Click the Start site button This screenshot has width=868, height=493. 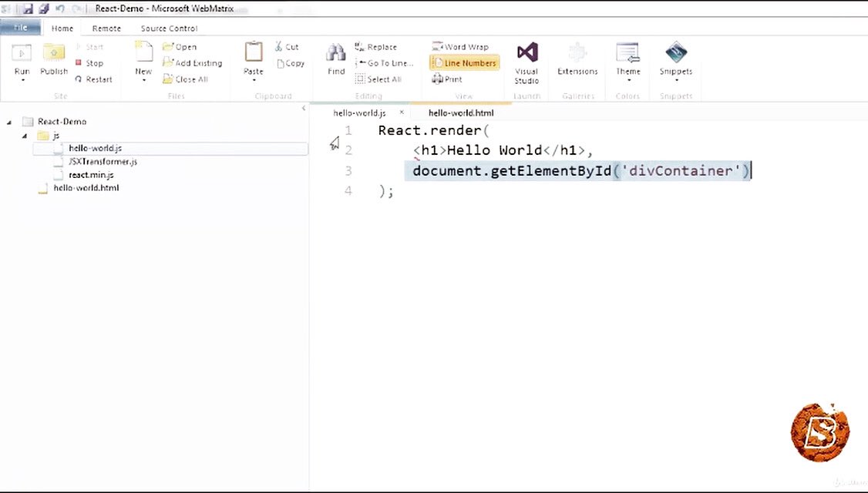89,47
